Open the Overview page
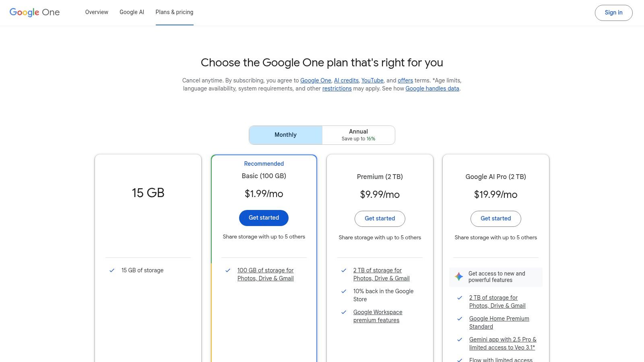644x362 pixels. [96, 12]
